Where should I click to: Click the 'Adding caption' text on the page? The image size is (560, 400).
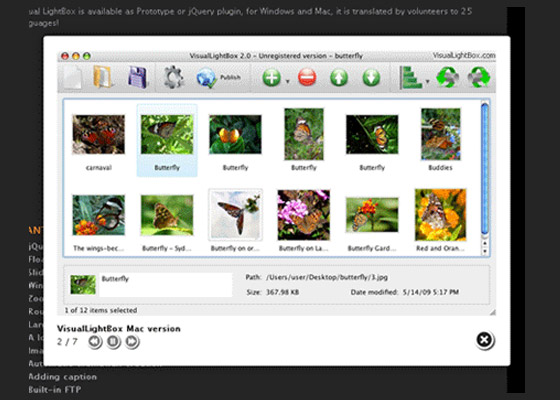tap(62, 377)
